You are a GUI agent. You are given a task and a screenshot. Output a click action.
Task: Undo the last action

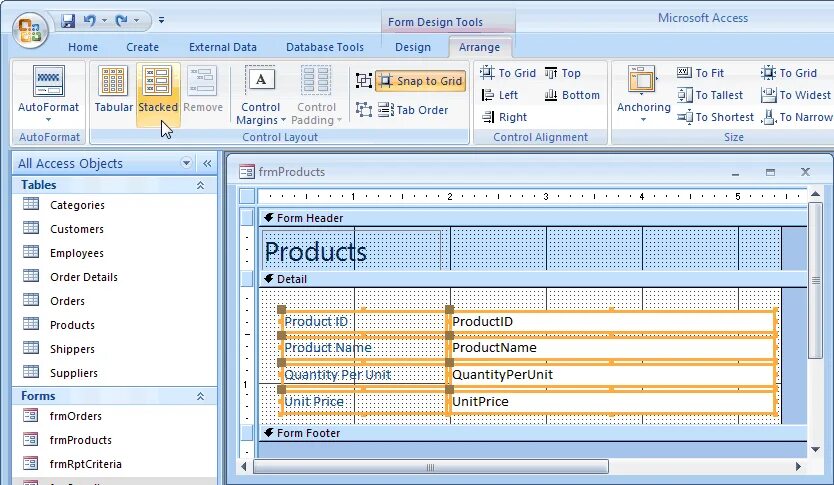coord(89,21)
